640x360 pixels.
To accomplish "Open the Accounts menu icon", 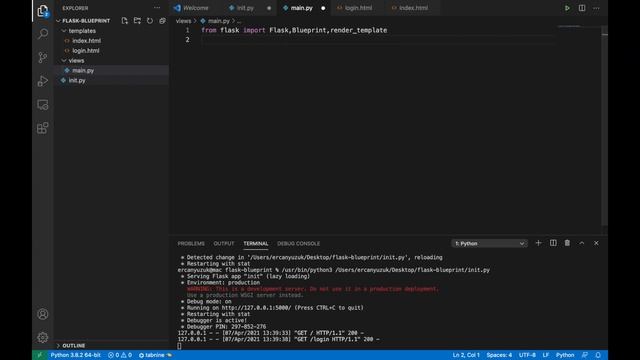I will click(x=43, y=314).
